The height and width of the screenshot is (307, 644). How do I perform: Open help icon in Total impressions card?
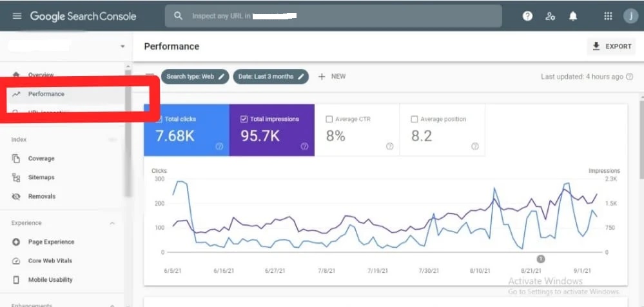click(304, 146)
